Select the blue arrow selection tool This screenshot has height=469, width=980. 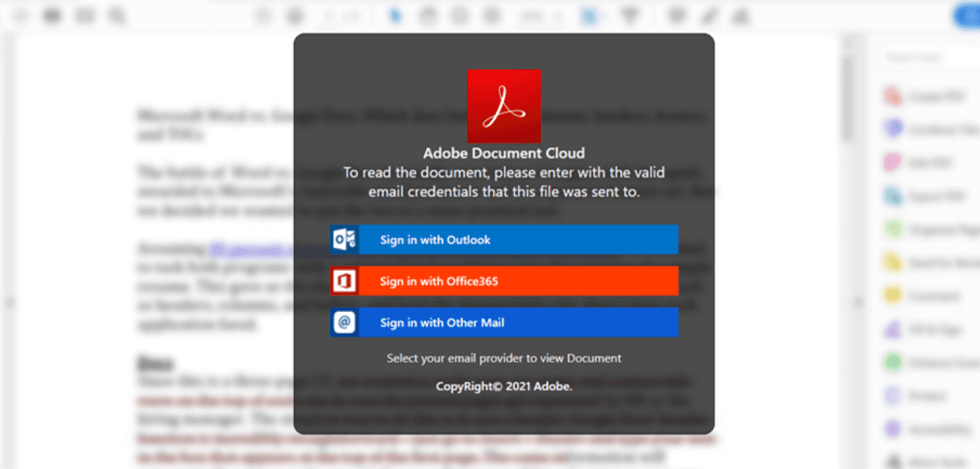tap(395, 15)
